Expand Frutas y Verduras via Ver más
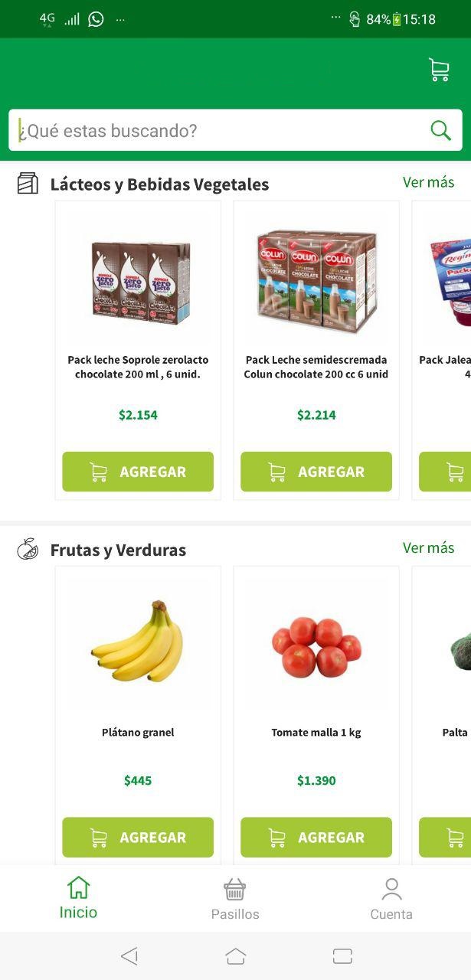This screenshot has height=980, width=471. pos(429,547)
